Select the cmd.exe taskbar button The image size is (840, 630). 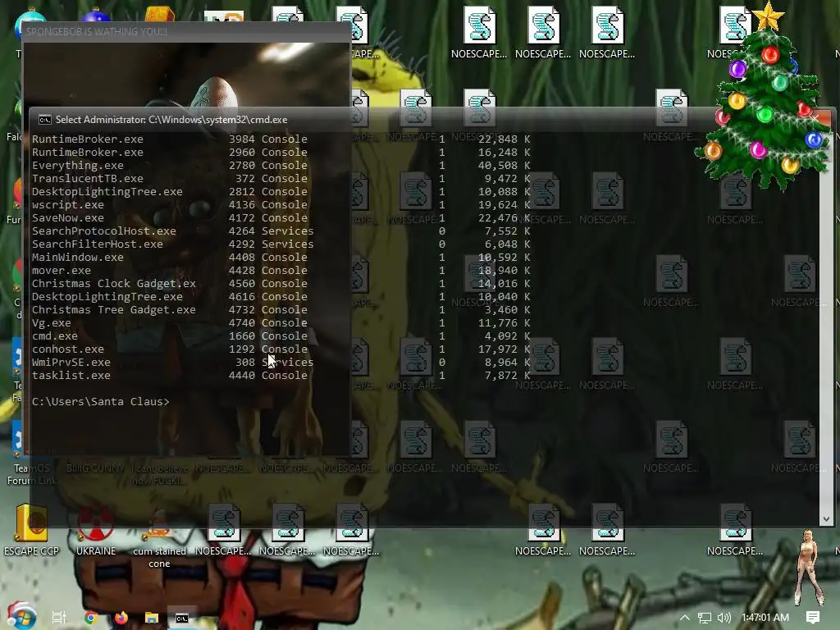pos(182,618)
